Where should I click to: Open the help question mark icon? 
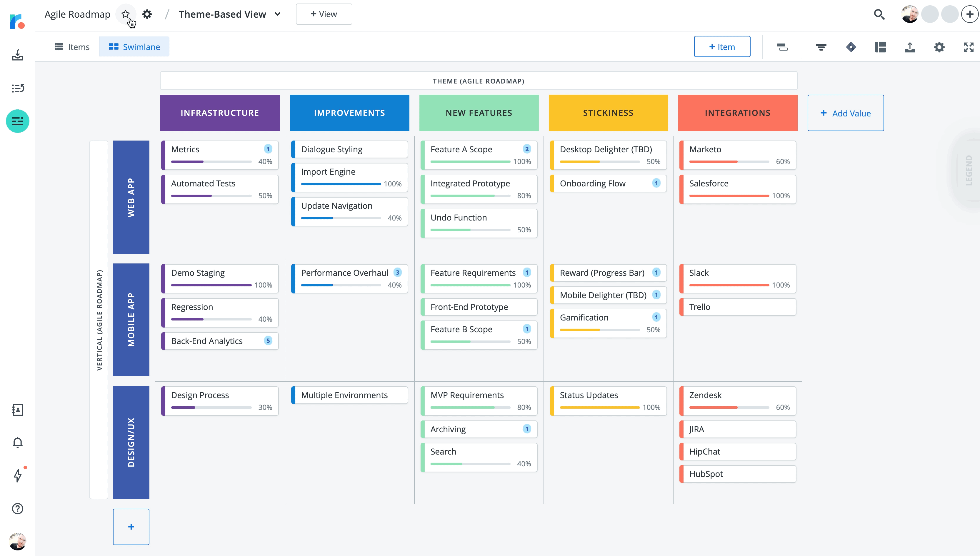tap(18, 509)
